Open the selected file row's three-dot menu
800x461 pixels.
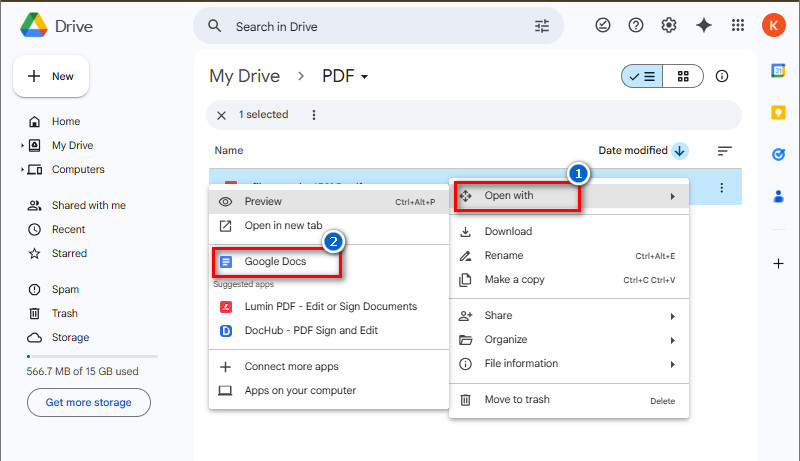[721, 188]
